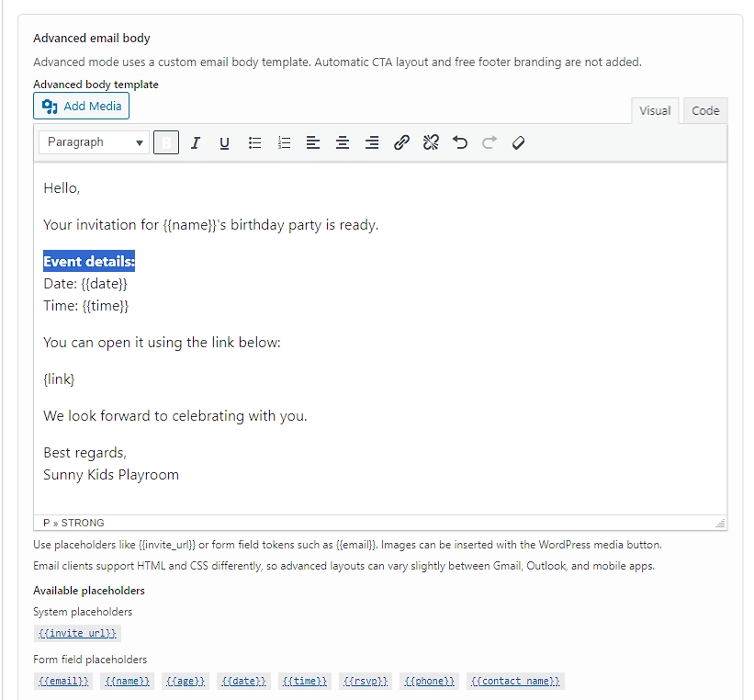Toggle bold formatting in the editor toolbar
The height and width of the screenshot is (700, 754).
click(x=166, y=142)
